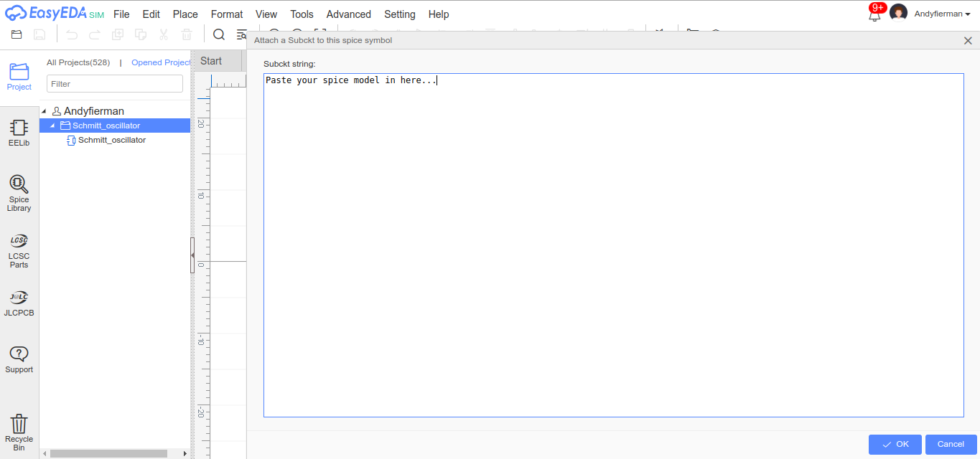Click the save toolbar icon
Image resolution: width=980 pixels, height=459 pixels.
tap(39, 34)
